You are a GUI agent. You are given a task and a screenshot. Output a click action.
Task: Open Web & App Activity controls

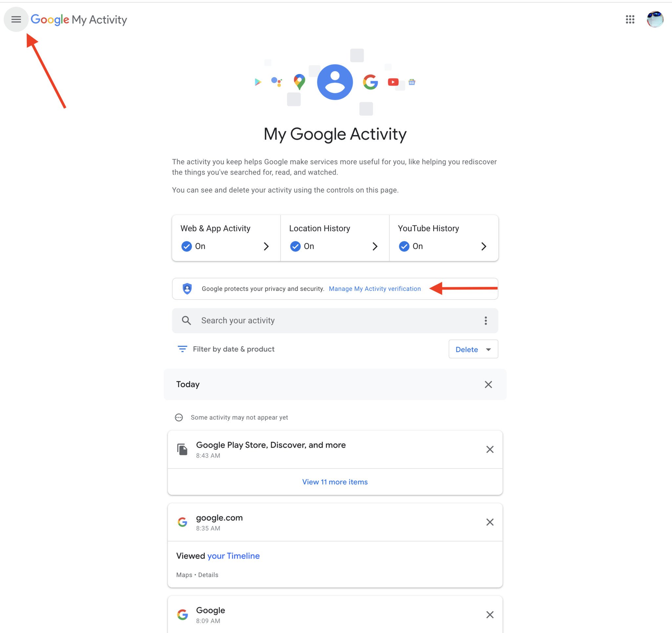[x=226, y=238]
